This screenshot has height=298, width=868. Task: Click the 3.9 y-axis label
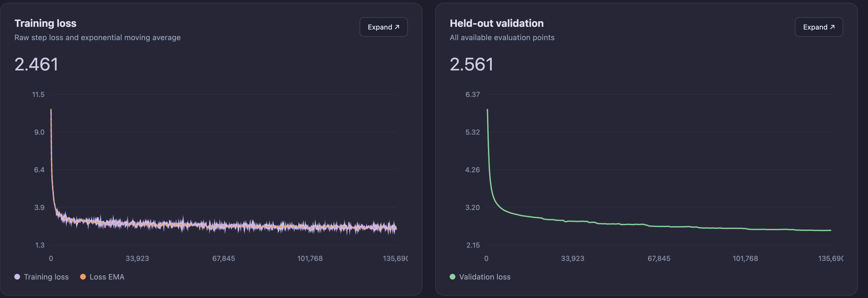(x=39, y=207)
